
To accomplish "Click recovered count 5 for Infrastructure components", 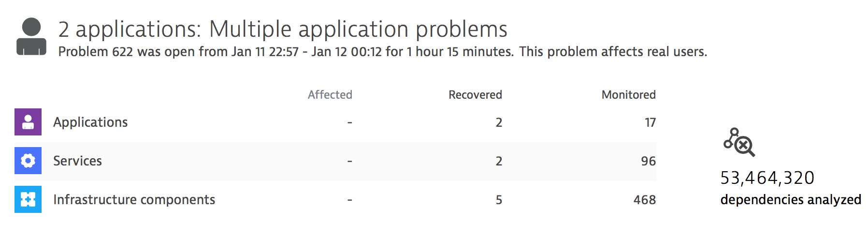I will point(499,200).
